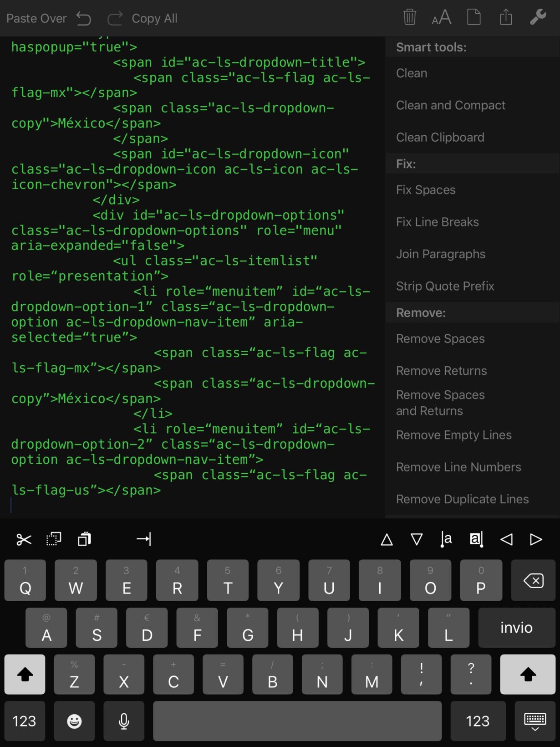Jump to end of word icon
Image resolution: width=560 pixels, height=747 pixels.
(x=476, y=539)
